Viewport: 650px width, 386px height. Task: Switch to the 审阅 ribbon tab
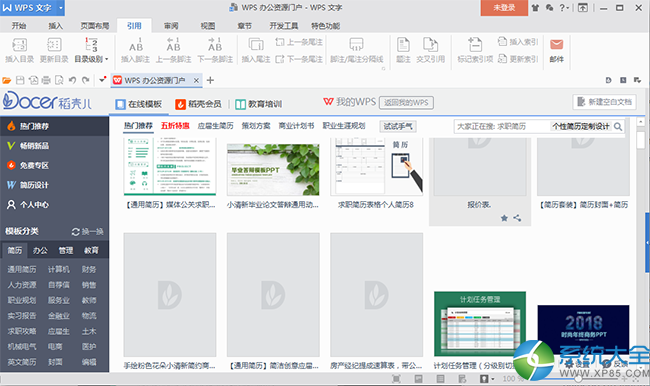[x=171, y=26]
